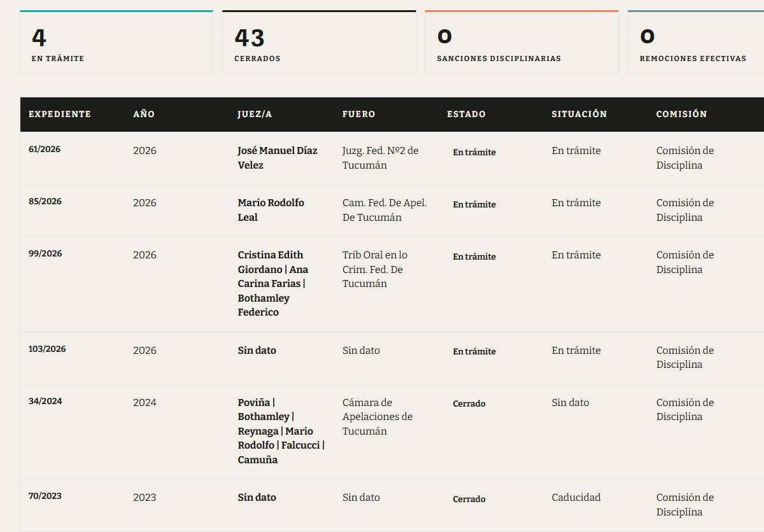Click fuero 'Cámara de Apelaciones de Tucumán'
Image resolution: width=764 pixels, height=532 pixels.
pyautogui.click(x=378, y=417)
